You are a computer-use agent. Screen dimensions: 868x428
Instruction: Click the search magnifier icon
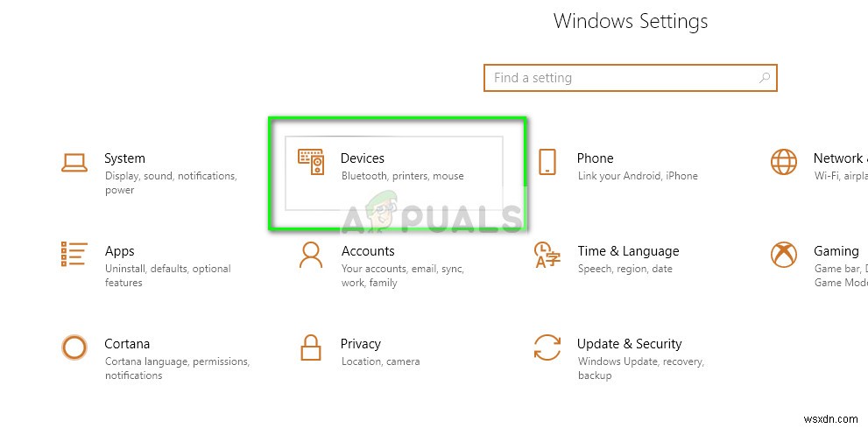(x=764, y=78)
